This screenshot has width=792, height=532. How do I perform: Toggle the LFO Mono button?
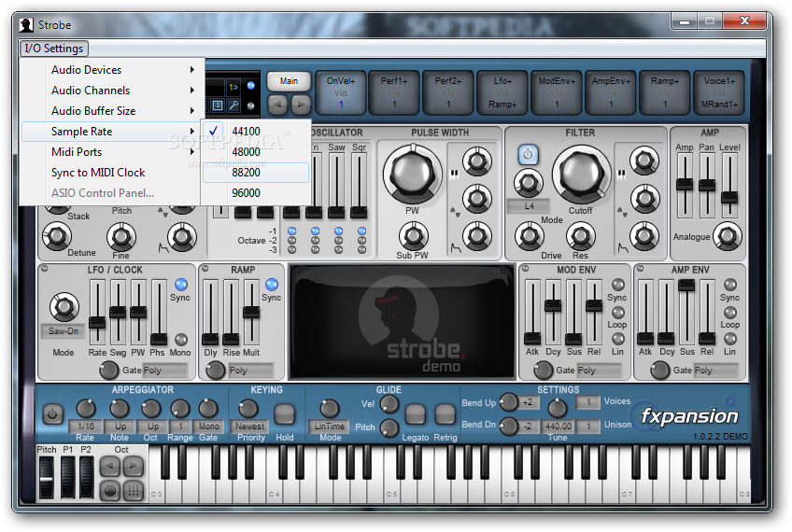(181, 339)
